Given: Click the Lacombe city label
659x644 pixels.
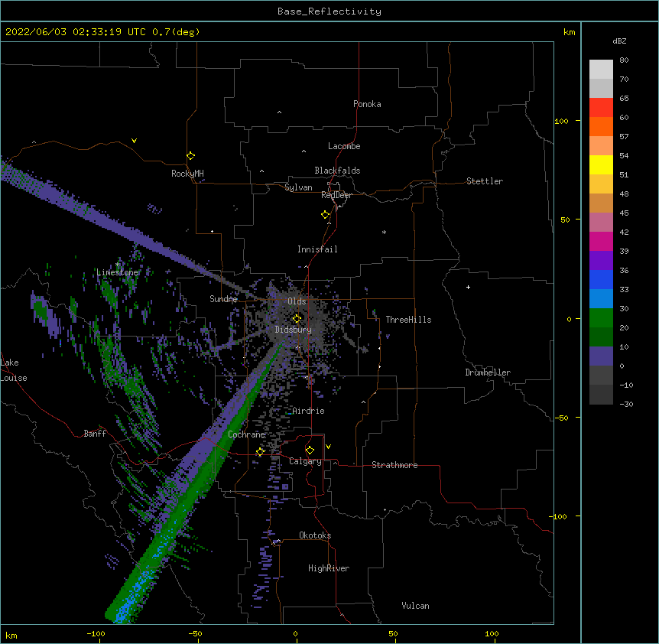Looking at the screenshot, I should pyautogui.click(x=344, y=146).
